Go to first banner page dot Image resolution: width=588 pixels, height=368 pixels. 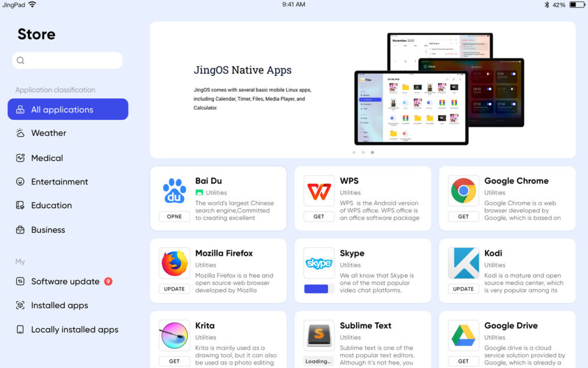click(x=354, y=152)
